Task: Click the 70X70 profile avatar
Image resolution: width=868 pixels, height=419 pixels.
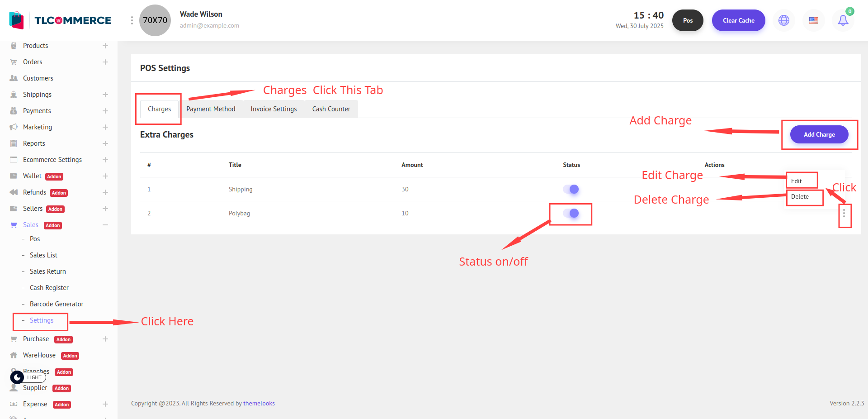Action: coord(155,20)
